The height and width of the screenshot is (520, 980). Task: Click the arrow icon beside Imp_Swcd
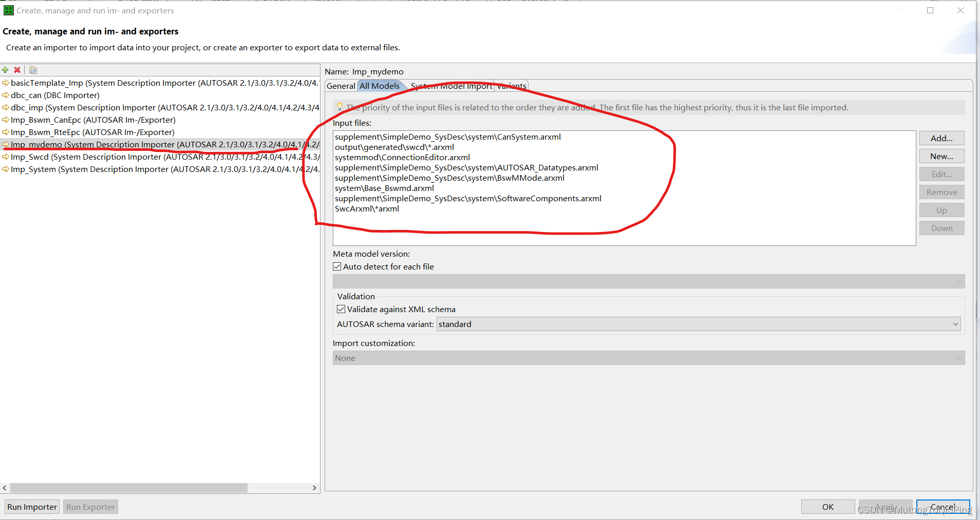[x=6, y=157]
